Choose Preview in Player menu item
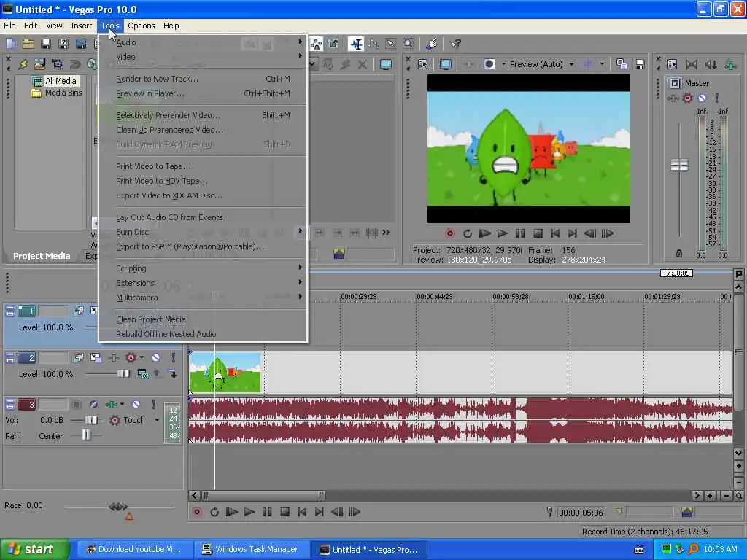Viewport: 747px width, 560px height. click(x=203, y=93)
